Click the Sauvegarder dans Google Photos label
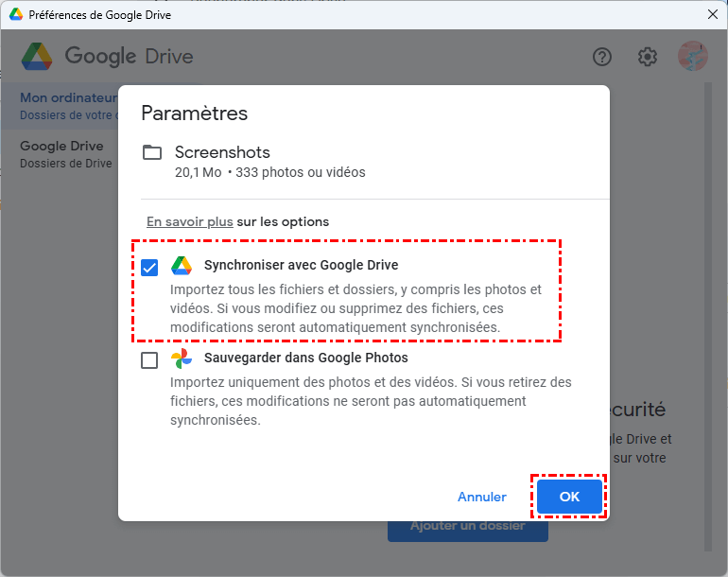 click(306, 358)
